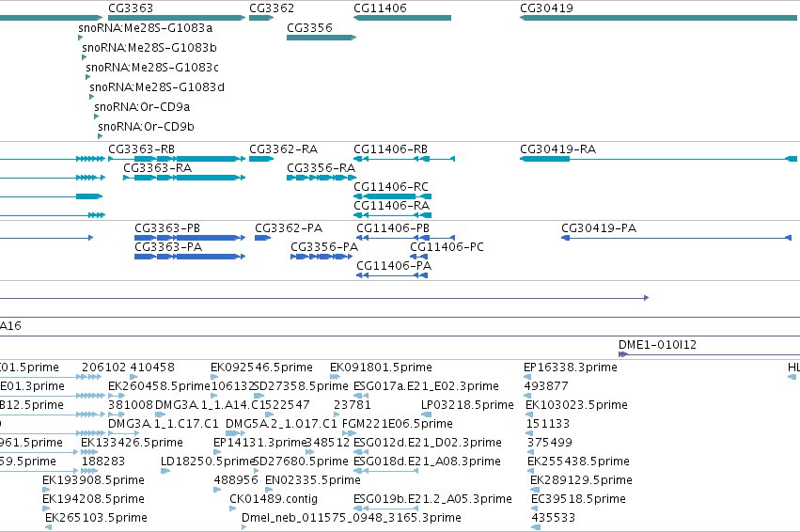Select the CG3356 gene label

pos(309,27)
